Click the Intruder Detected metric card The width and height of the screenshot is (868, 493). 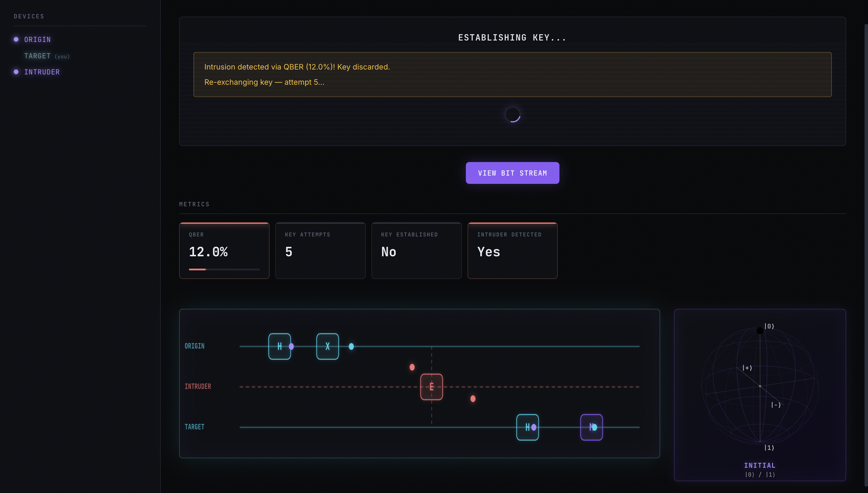tap(512, 251)
